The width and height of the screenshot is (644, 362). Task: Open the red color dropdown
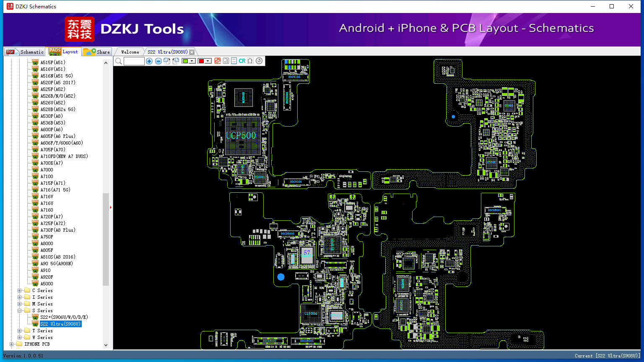[208, 61]
